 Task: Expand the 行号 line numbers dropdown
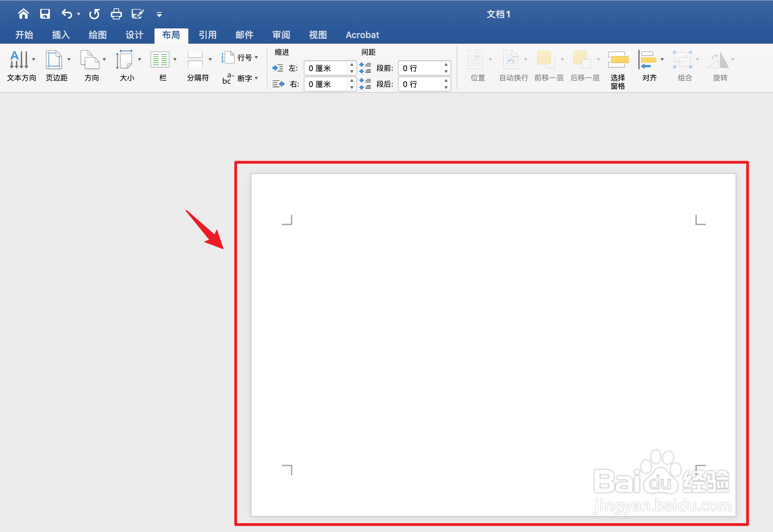point(256,57)
